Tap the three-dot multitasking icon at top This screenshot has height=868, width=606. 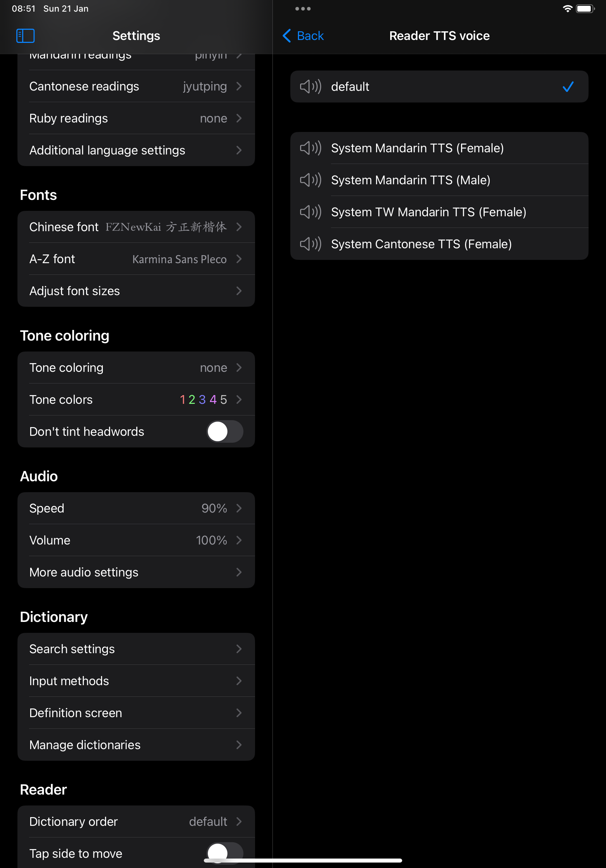click(303, 9)
